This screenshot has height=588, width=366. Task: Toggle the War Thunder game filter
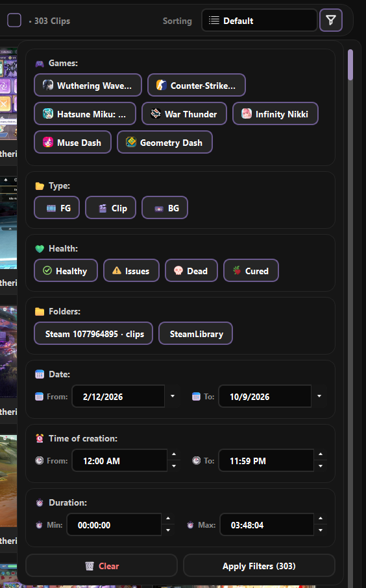184,113
